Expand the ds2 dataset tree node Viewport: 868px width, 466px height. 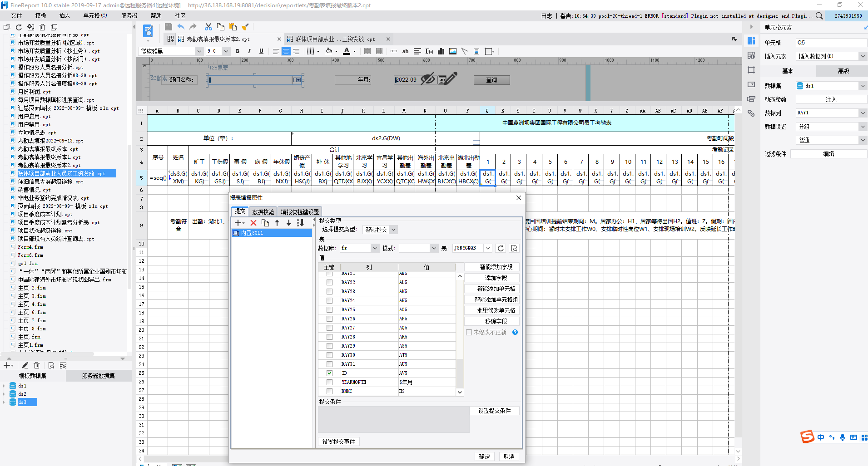pyautogui.click(x=4, y=394)
